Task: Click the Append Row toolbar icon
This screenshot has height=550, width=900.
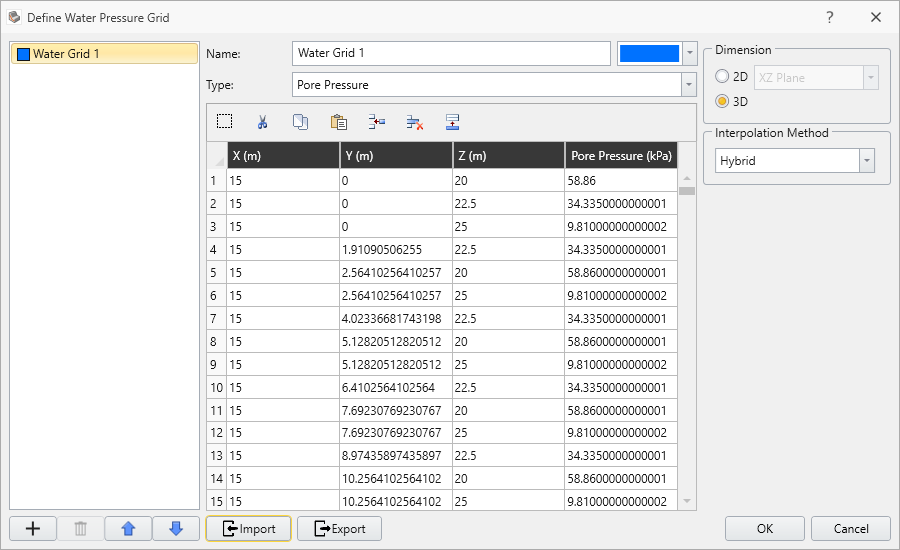Action: 452,122
